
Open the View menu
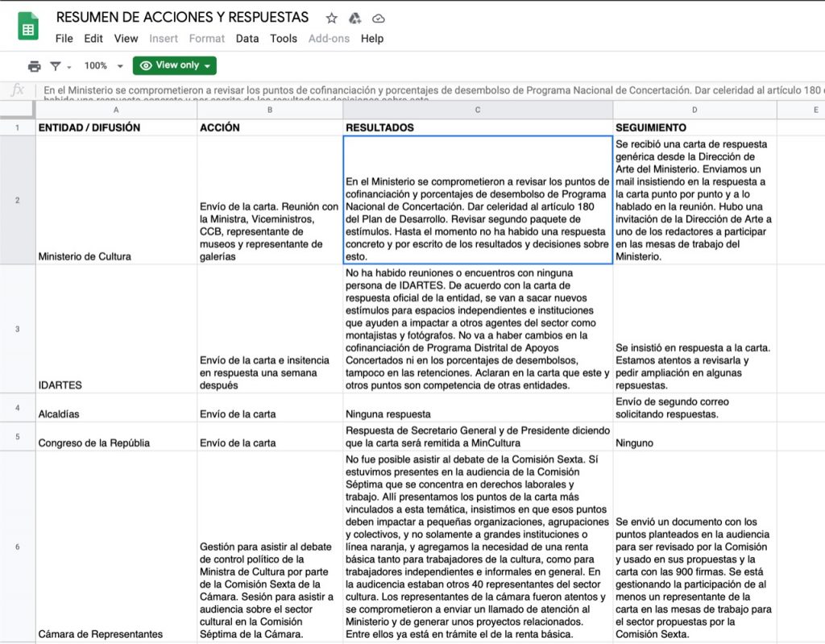126,39
